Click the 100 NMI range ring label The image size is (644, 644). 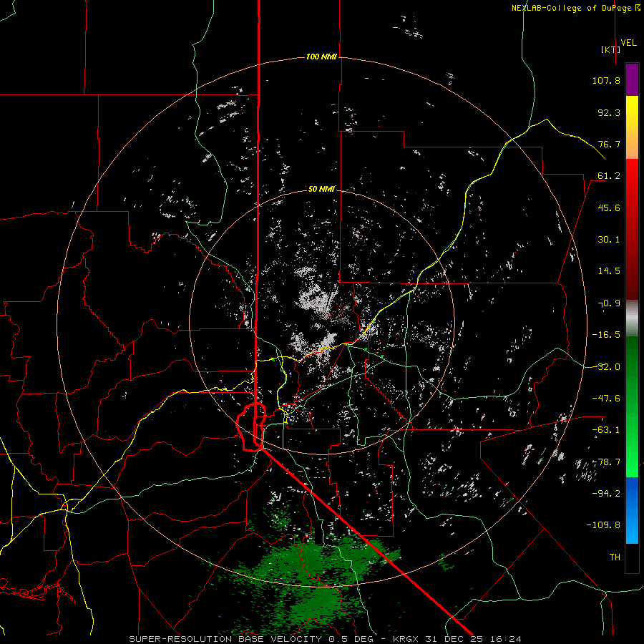[x=321, y=57]
